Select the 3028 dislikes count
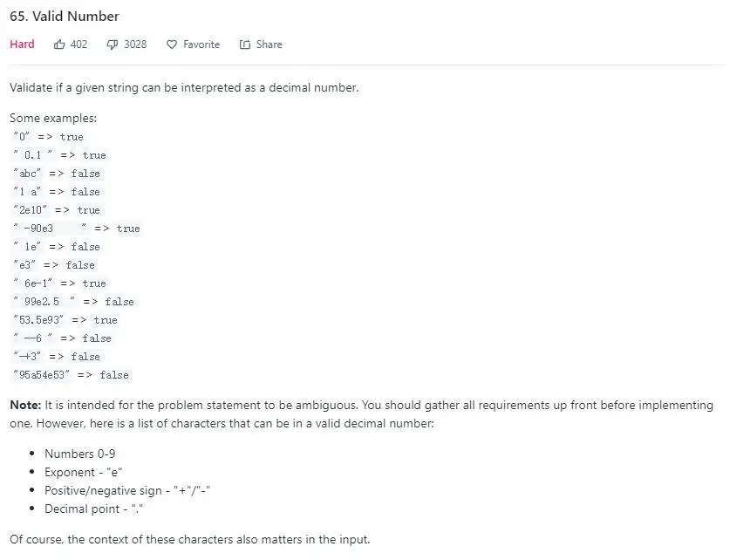The height and width of the screenshot is (560, 730). (135, 44)
